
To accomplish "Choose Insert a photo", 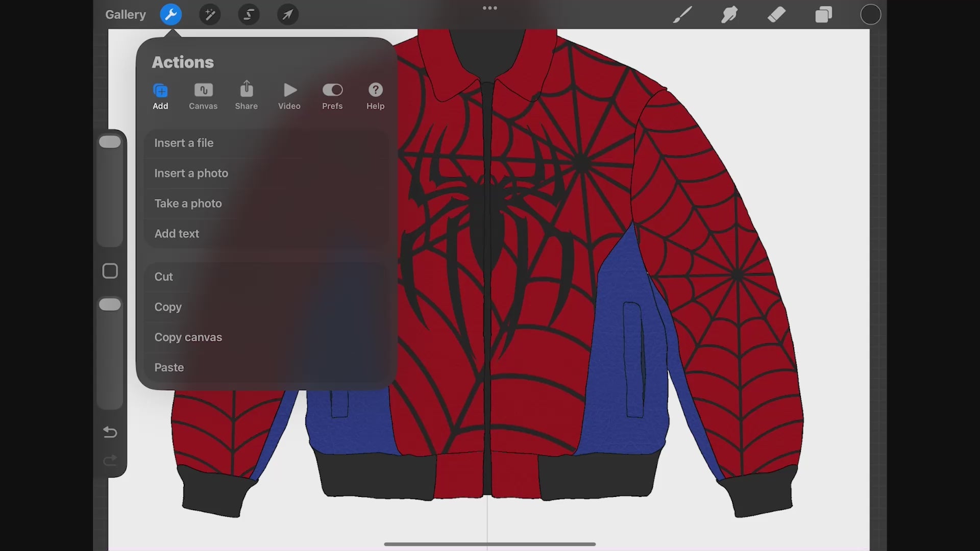I will 191,173.
